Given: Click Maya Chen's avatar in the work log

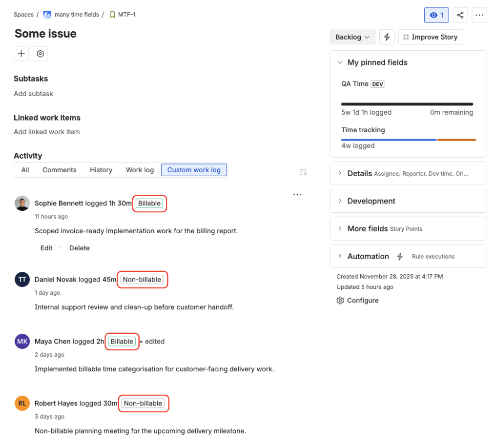Looking at the screenshot, I should tap(22, 341).
